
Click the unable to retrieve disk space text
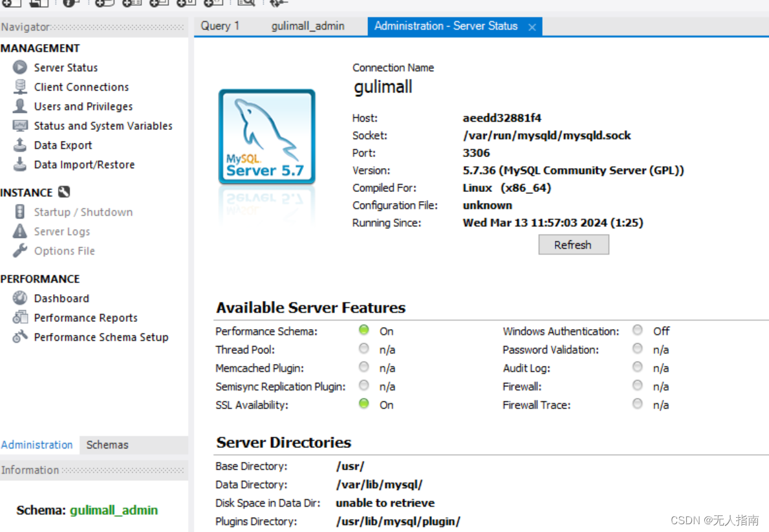point(385,503)
